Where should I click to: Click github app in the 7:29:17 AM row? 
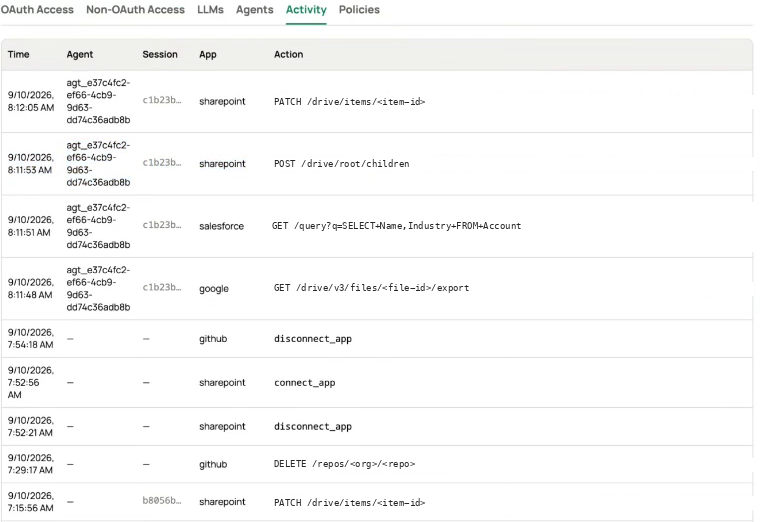tap(213, 464)
